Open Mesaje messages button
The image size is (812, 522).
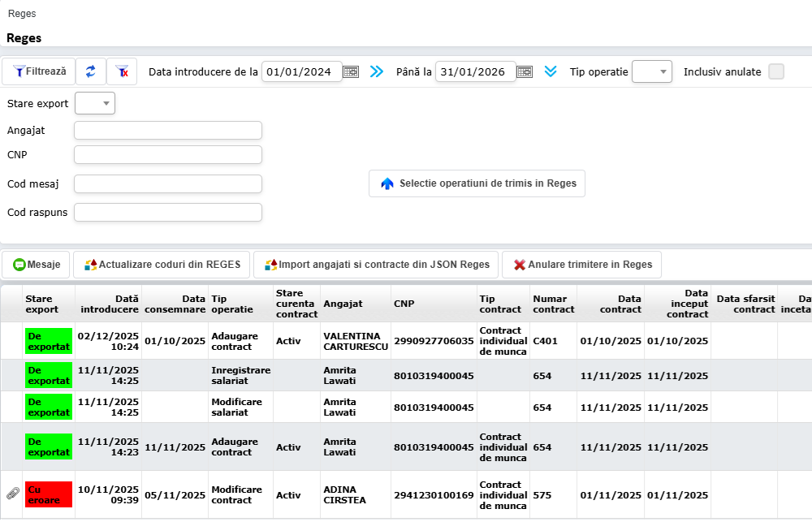tap(37, 265)
